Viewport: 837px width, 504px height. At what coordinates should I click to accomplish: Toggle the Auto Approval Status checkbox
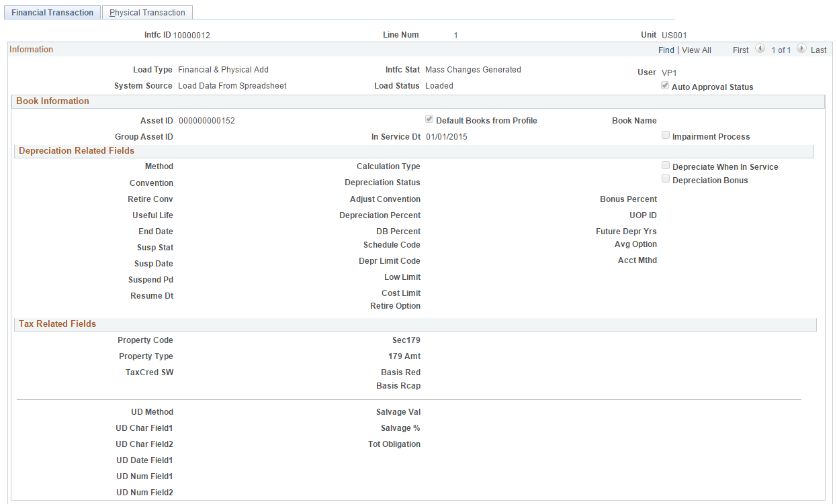pos(666,85)
